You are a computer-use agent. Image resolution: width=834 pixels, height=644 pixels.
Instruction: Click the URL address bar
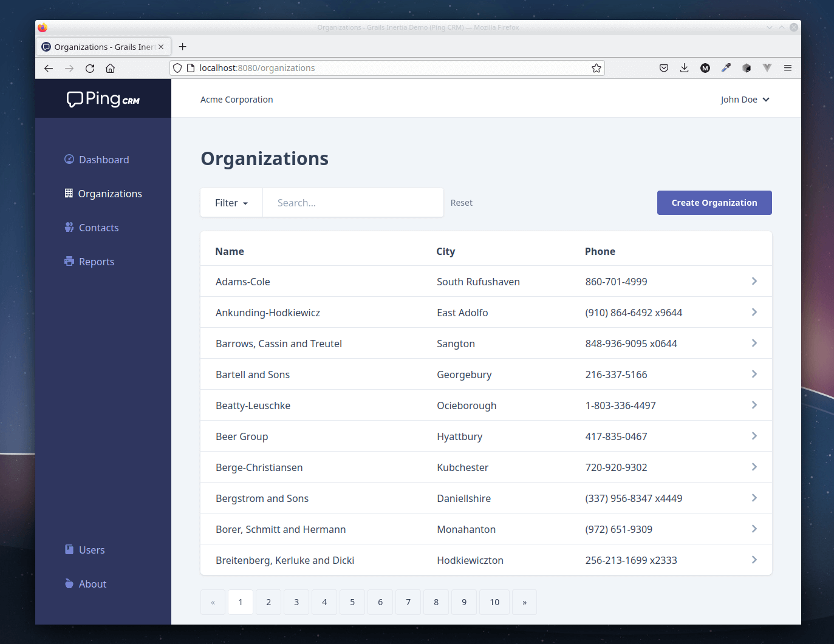(x=388, y=68)
